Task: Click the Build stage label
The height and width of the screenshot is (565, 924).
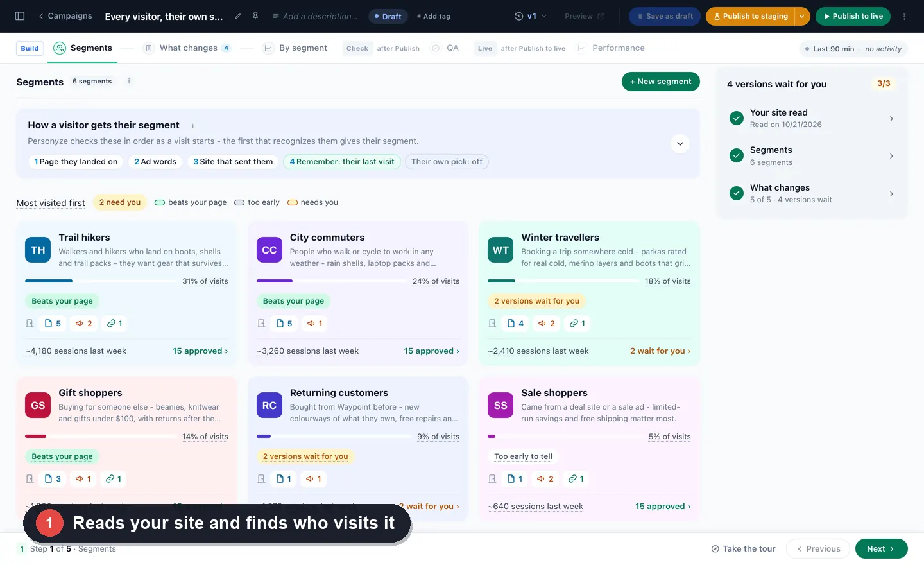Action: [x=30, y=48]
